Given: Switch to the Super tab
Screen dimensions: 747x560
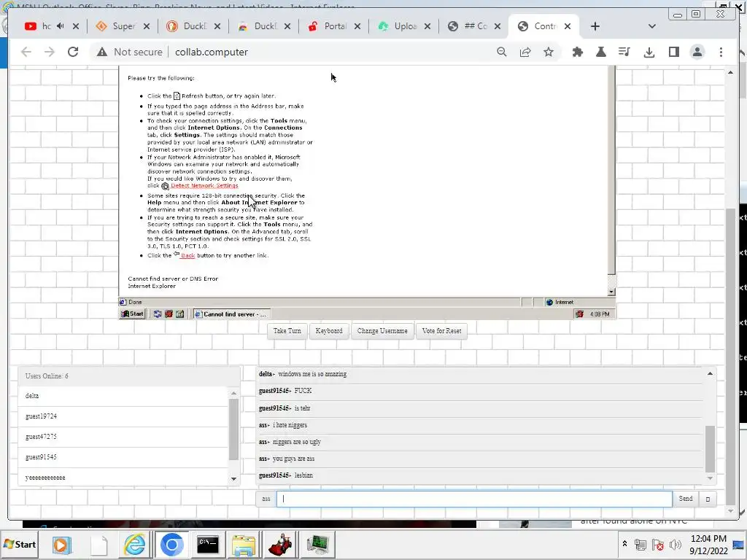Looking at the screenshot, I should pyautogui.click(x=122, y=26).
